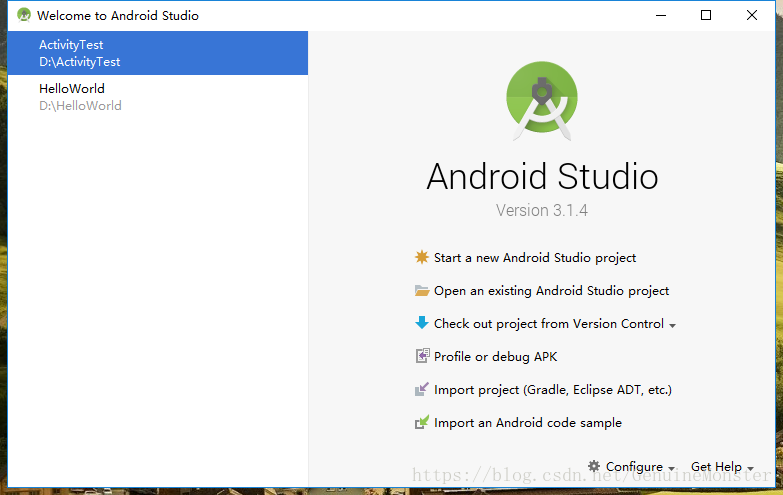Click the orange starburst new project icon
Screen dimensions: 783x495
click(422, 257)
